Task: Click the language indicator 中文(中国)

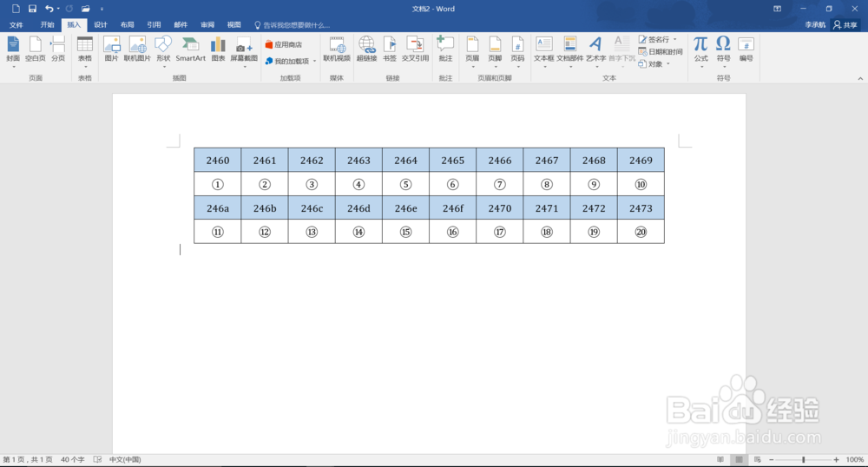Action: tap(125, 459)
